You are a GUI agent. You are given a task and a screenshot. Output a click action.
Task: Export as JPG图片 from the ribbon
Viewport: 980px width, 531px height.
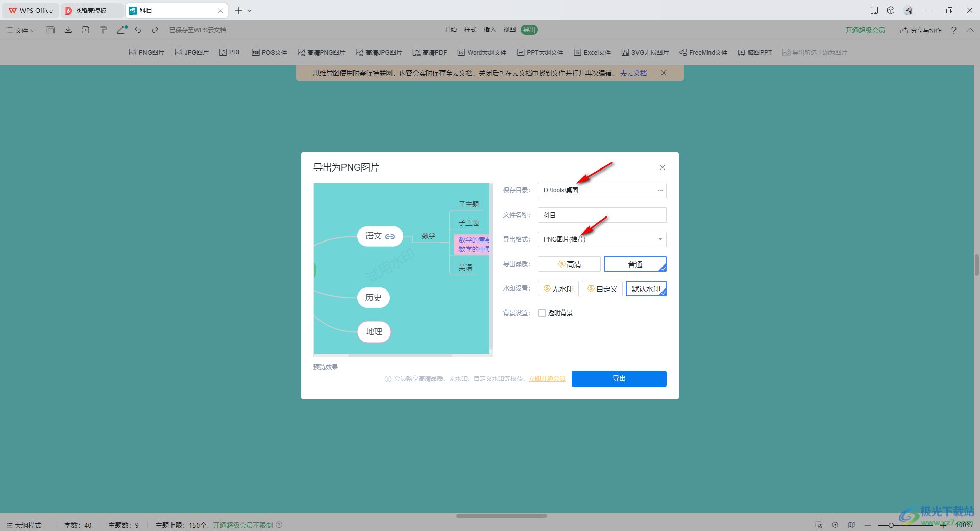[x=192, y=52]
